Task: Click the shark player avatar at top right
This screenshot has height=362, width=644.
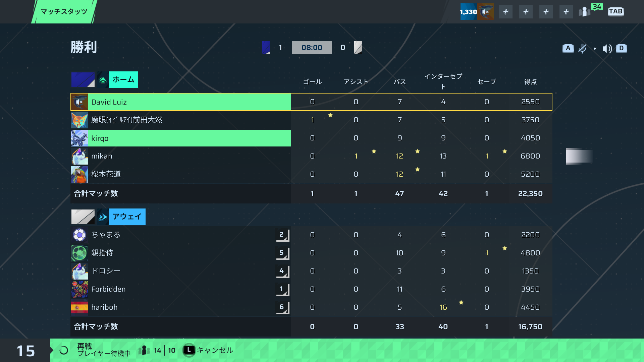Action: coord(485,12)
